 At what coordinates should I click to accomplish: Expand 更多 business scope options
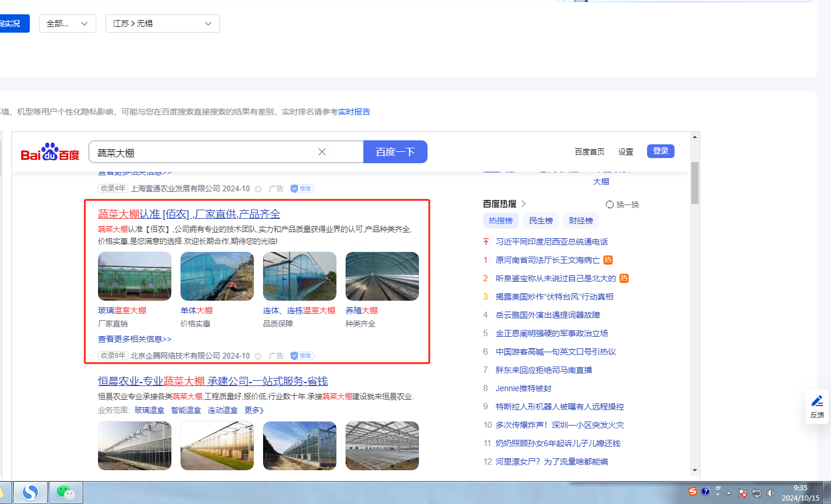pos(254,410)
